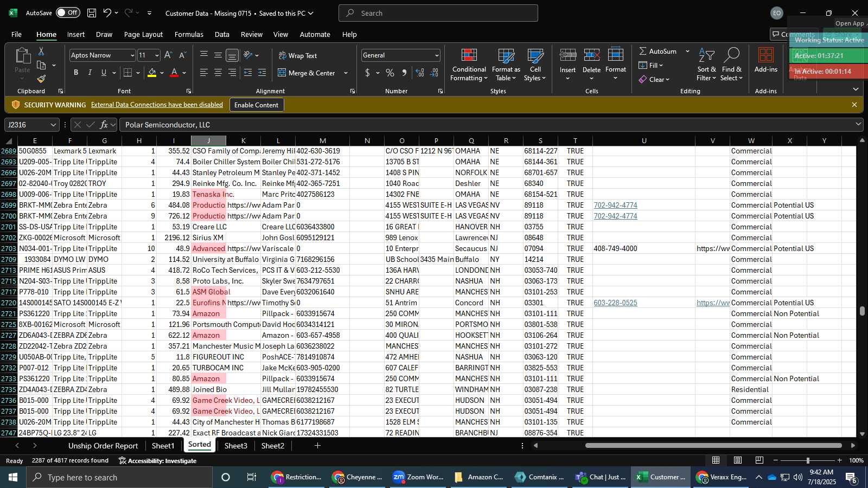This screenshot has height=488, width=868.
Task: Expand the AutoSum dropdown arrow
Action: coord(687,51)
